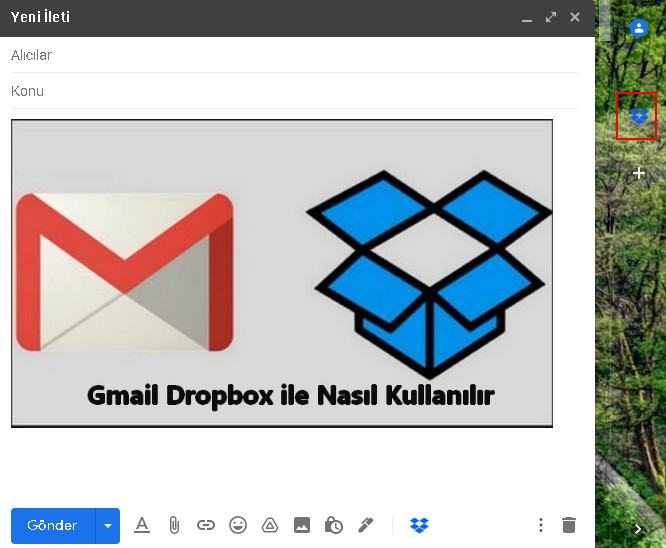Image resolution: width=666 pixels, height=548 pixels.
Task: Expand side panel with bottom chevron
Action: (638, 529)
